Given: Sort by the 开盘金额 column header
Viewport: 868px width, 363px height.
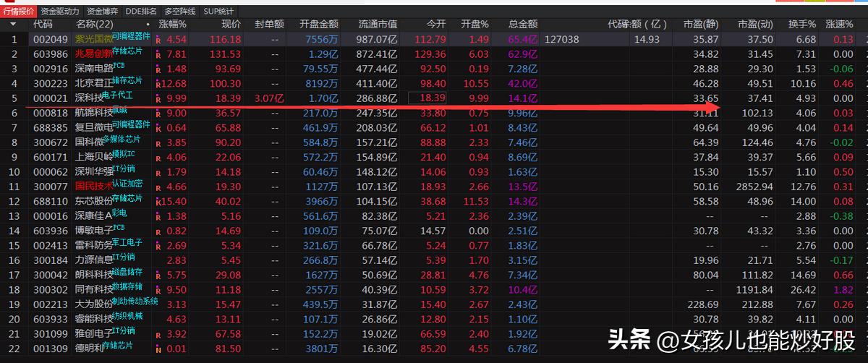Looking at the screenshot, I should point(318,24).
